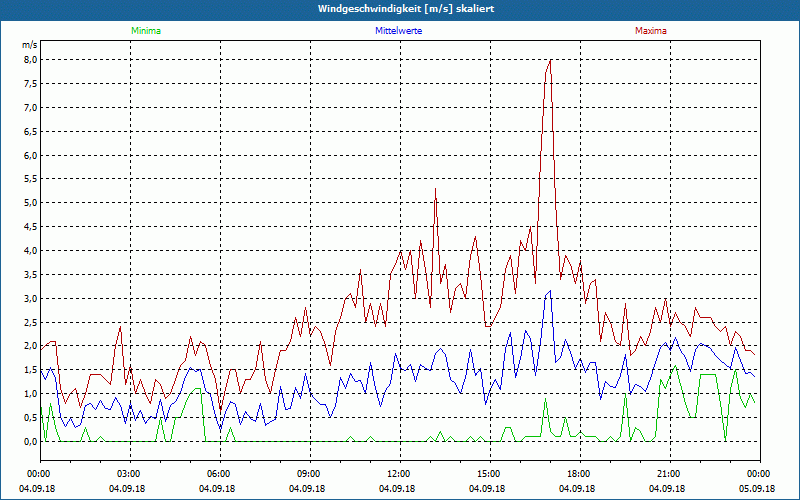Click the '03:00' time axis label
Screen dimensions: 800x500
[129, 474]
